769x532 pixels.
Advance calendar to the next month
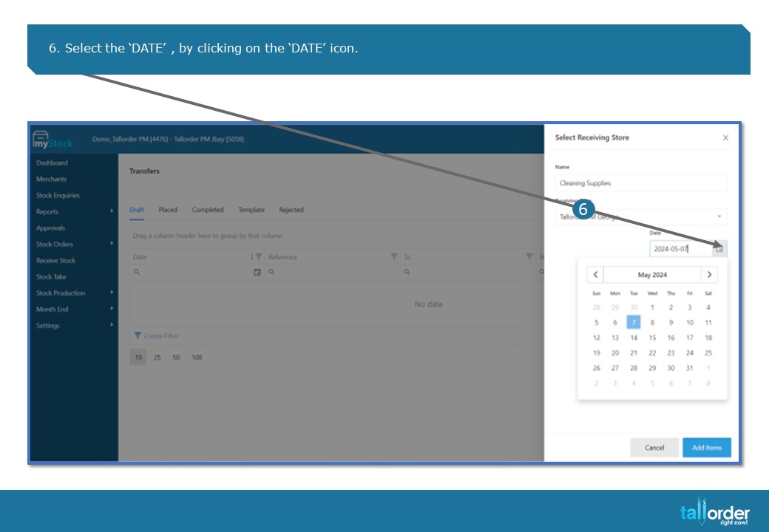click(x=709, y=274)
